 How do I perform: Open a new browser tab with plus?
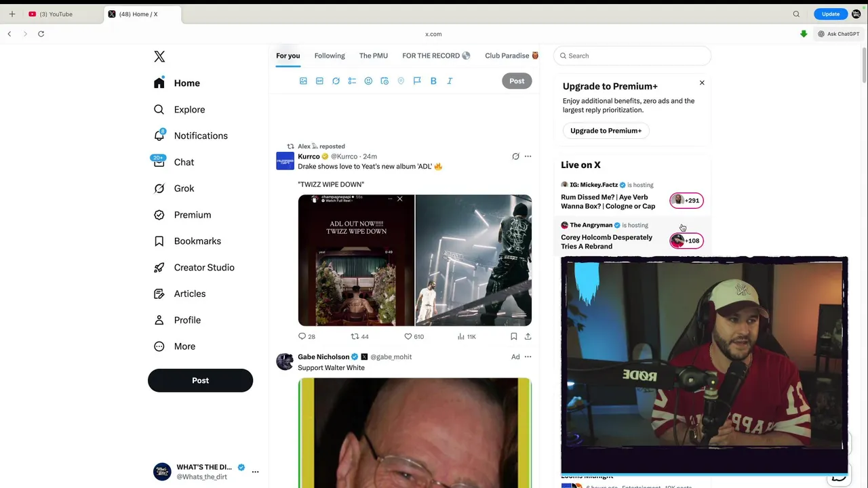click(x=12, y=14)
